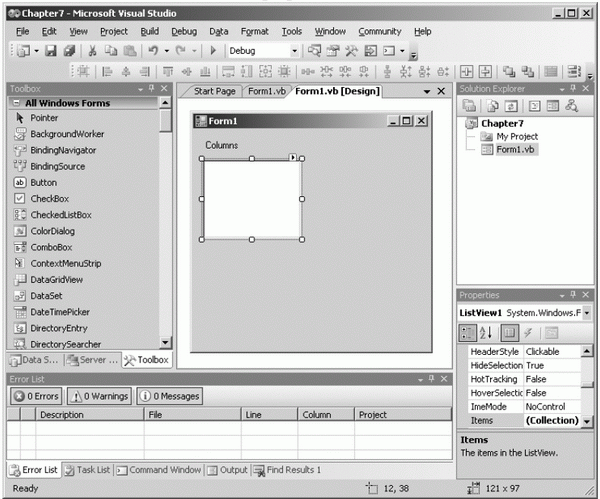Open Toolbox window position dropdown arrow
The width and height of the screenshot is (600, 499).
pos(140,89)
